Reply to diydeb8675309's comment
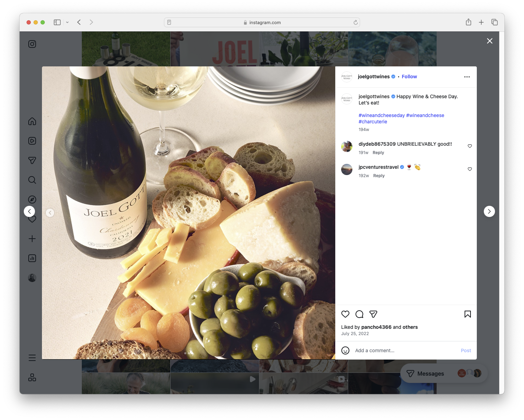 click(x=378, y=153)
